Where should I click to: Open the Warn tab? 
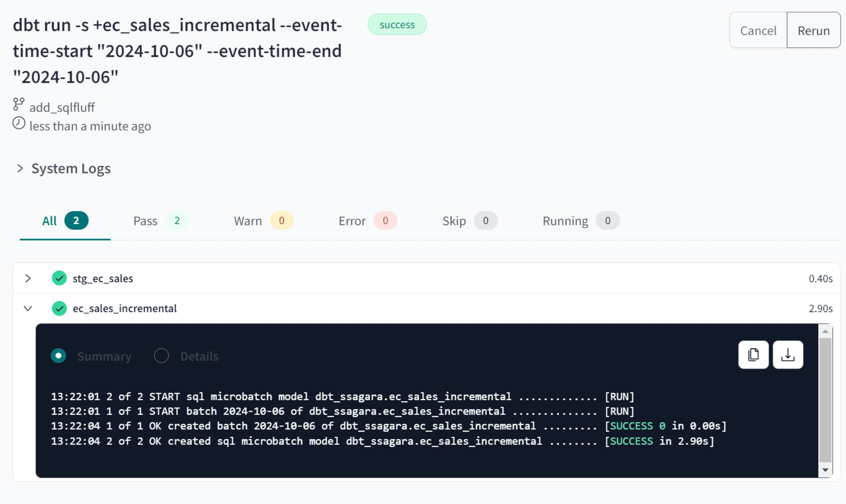pyautogui.click(x=264, y=221)
